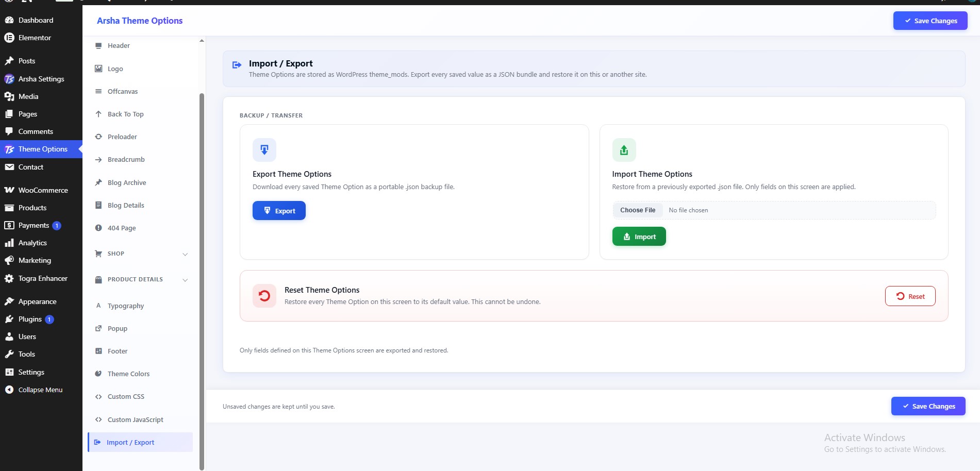
Task: Open the Media menu item
Action: tap(41, 96)
